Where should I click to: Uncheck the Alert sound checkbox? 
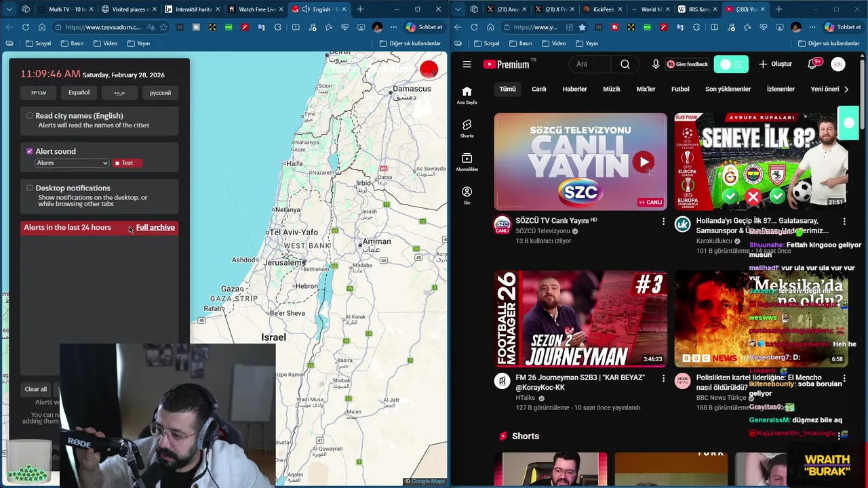(x=29, y=151)
